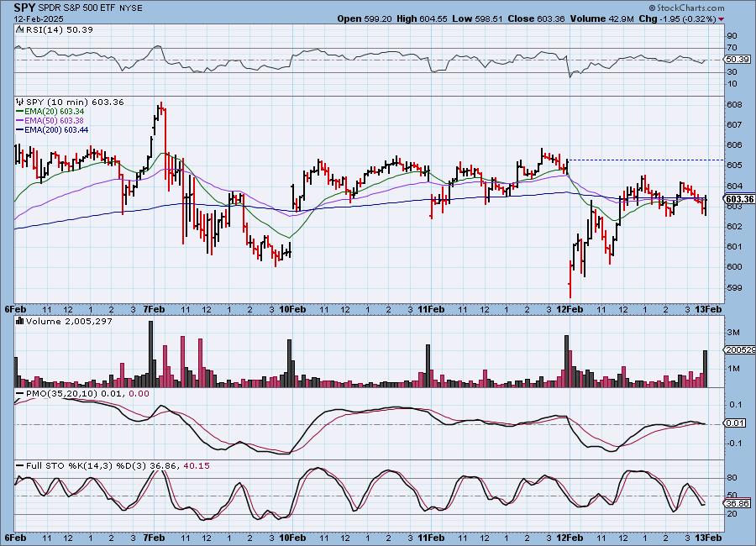Click the PMO(35,20,10) 0.01, 0.00 label

[x=87, y=394]
